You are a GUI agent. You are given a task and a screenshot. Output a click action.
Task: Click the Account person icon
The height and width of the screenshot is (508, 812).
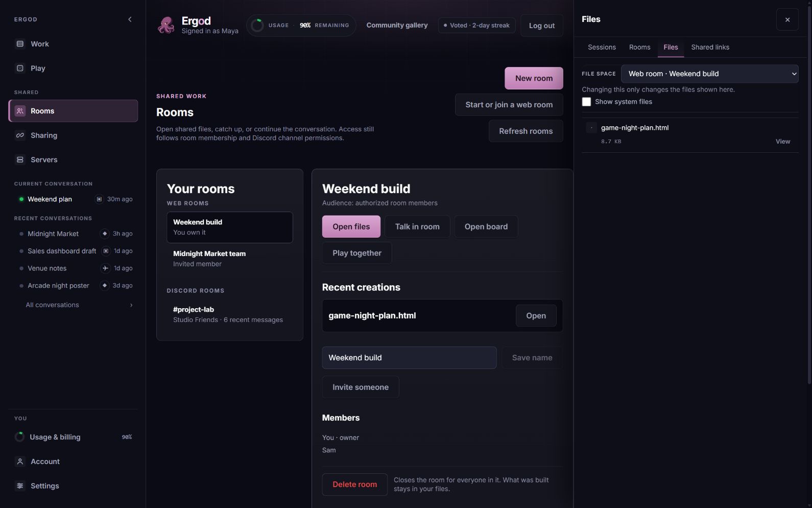pos(20,461)
